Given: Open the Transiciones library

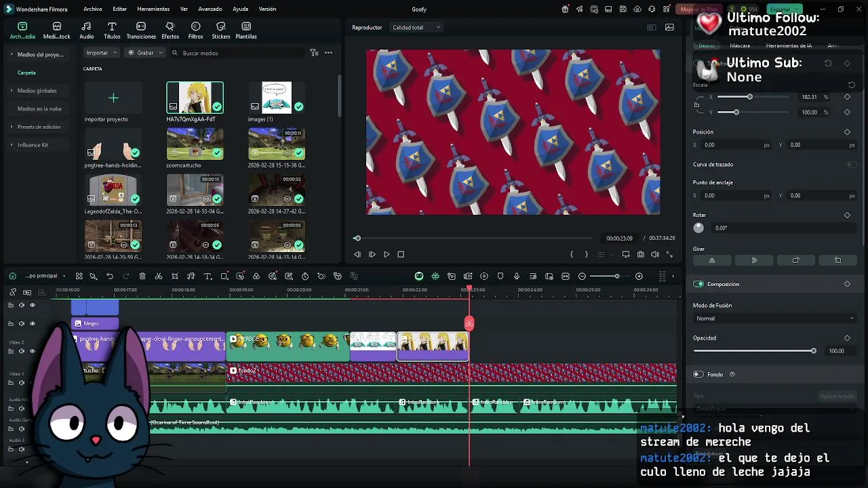Looking at the screenshot, I should point(141,30).
